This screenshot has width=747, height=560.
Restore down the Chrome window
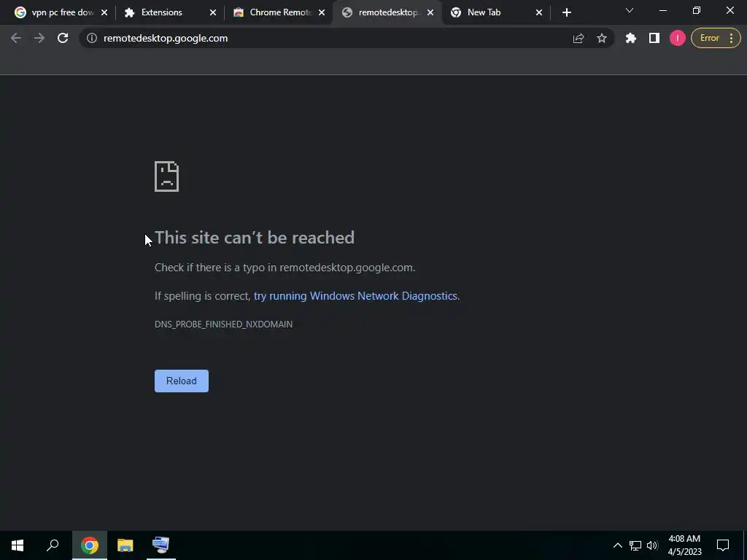coord(697,10)
